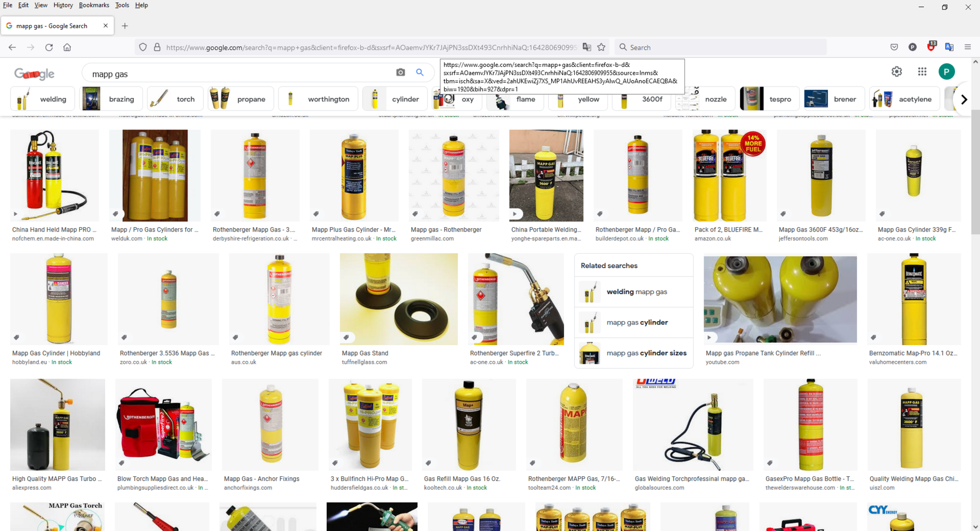Open the History menu
980x531 pixels.
coord(63,5)
